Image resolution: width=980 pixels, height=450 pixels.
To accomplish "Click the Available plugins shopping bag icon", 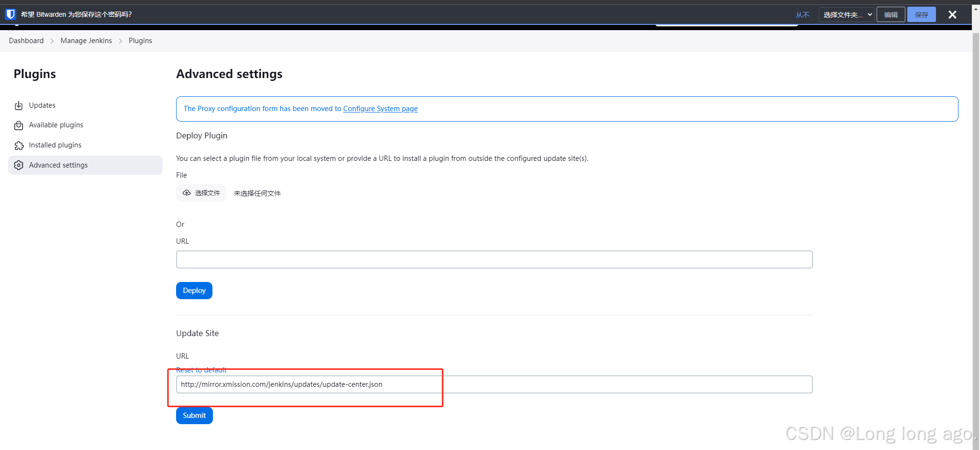I will [19, 125].
